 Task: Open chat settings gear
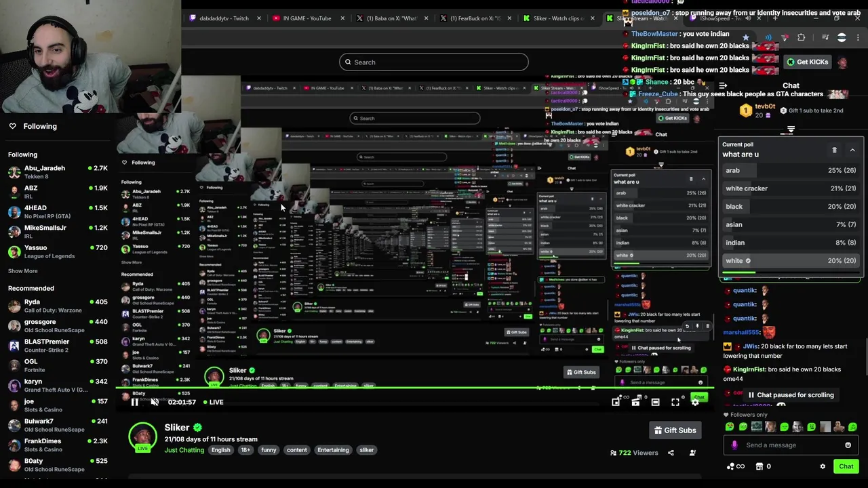click(823, 466)
